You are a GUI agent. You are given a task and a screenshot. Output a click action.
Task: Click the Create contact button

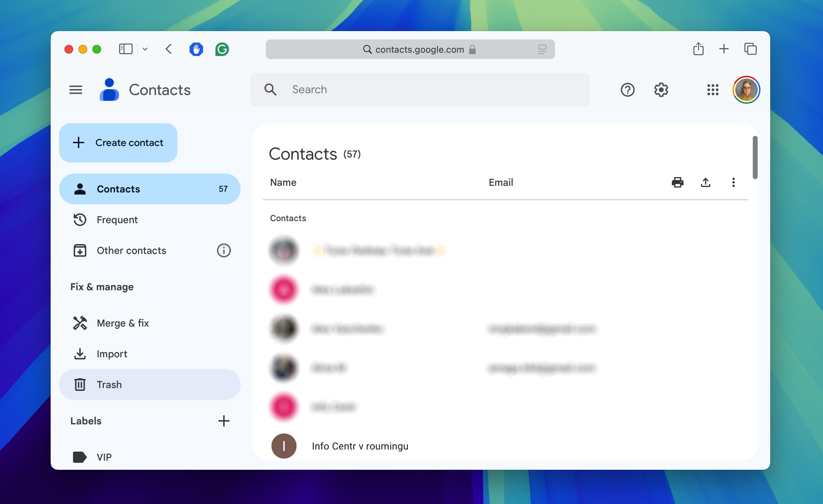tap(119, 142)
